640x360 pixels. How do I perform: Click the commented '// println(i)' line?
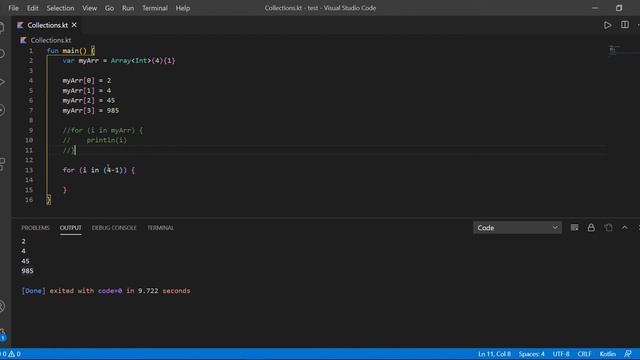tap(95, 140)
